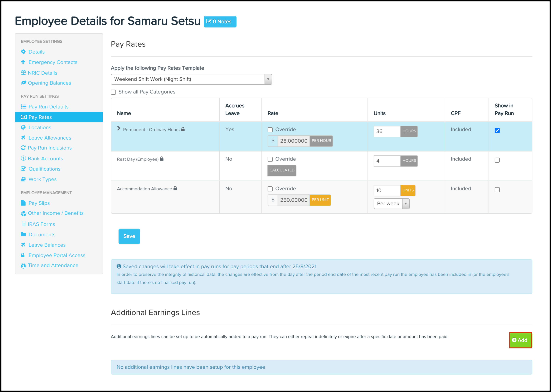Add an additional earnings line
The image size is (551, 392).
520,340
